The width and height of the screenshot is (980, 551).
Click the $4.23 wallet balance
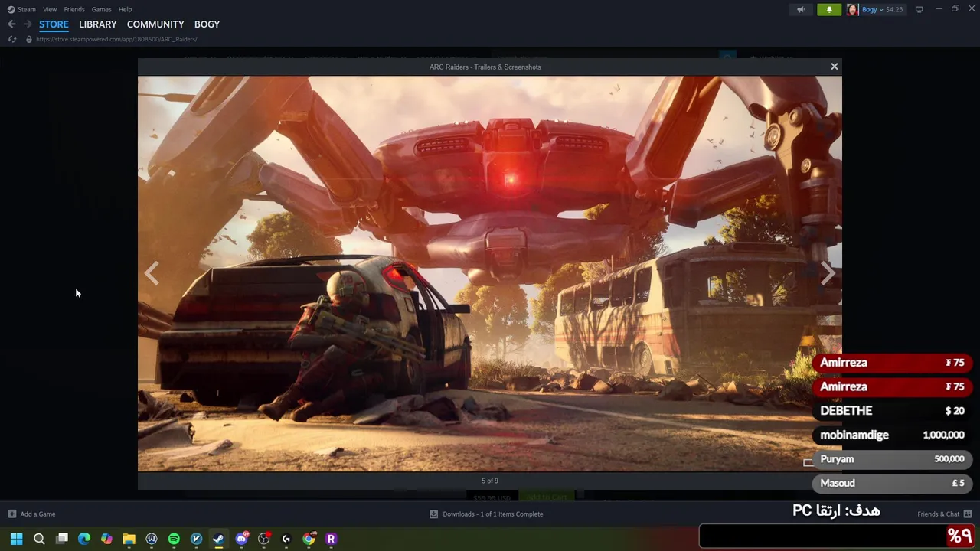pyautogui.click(x=894, y=10)
